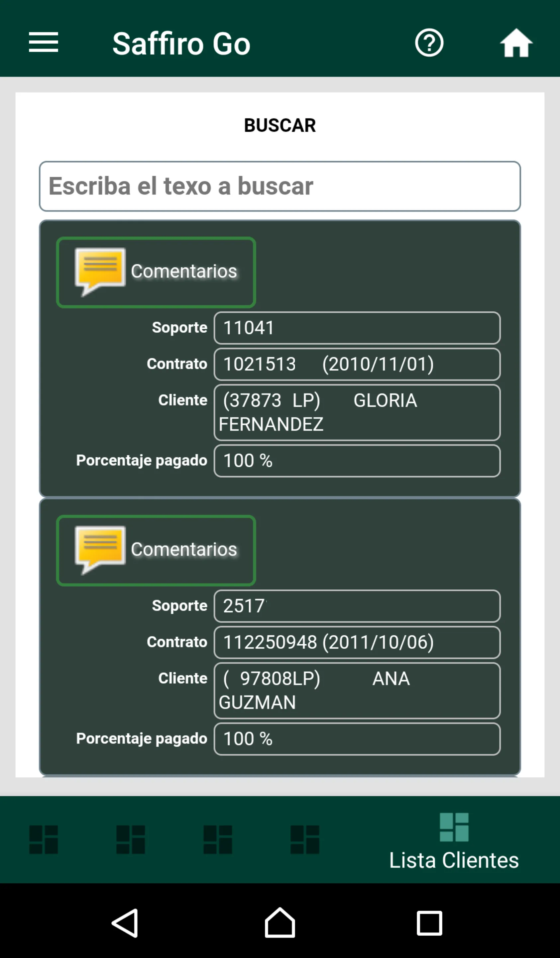This screenshot has height=958, width=560.
Task: Select Cliente (97808LP) ANA GUZMAN
Action: 357,691
